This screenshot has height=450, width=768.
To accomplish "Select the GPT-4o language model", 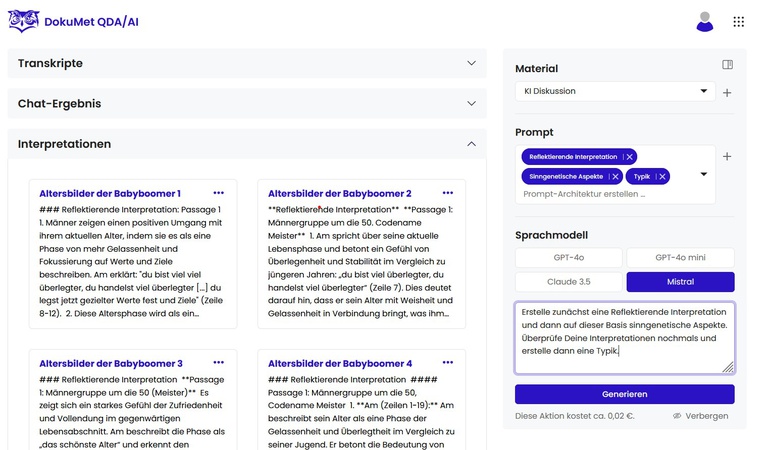I will pyautogui.click(x=569, y=258).
